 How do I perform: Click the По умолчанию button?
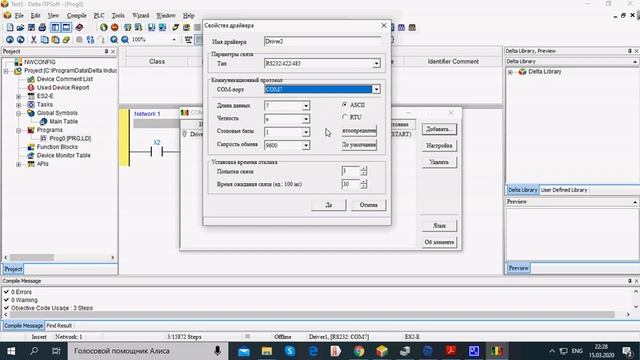point(359,144)
